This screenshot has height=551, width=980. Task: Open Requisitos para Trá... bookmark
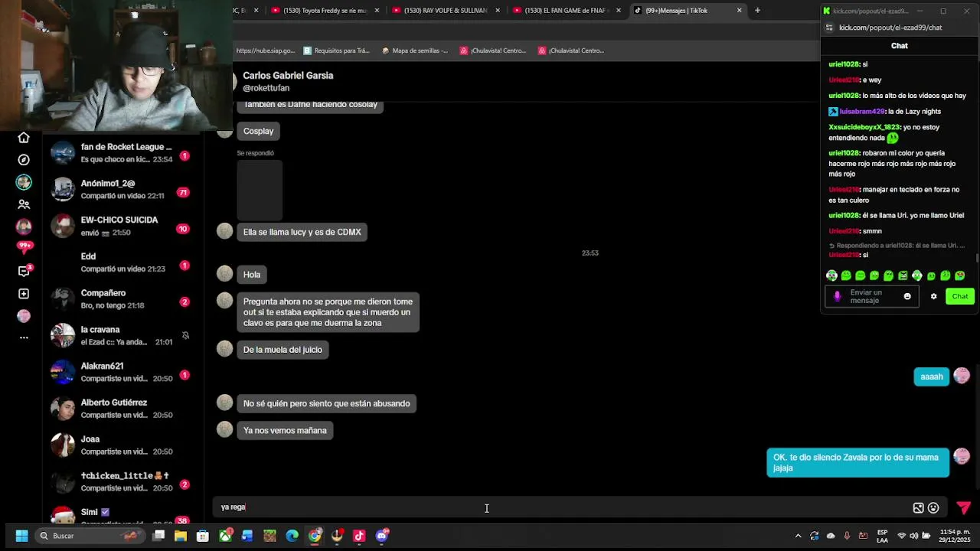pyautogui.click(x=336, y=51)
